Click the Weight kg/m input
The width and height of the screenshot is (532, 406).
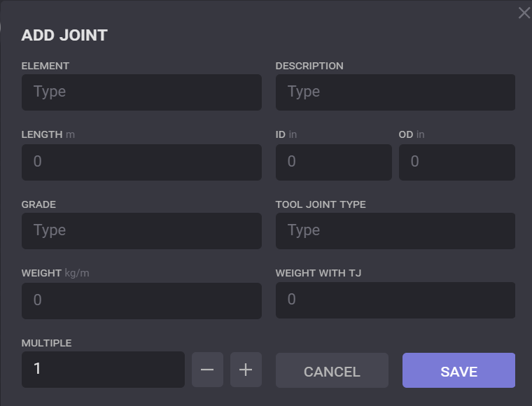pyautogui.click(x=141, y=300)
